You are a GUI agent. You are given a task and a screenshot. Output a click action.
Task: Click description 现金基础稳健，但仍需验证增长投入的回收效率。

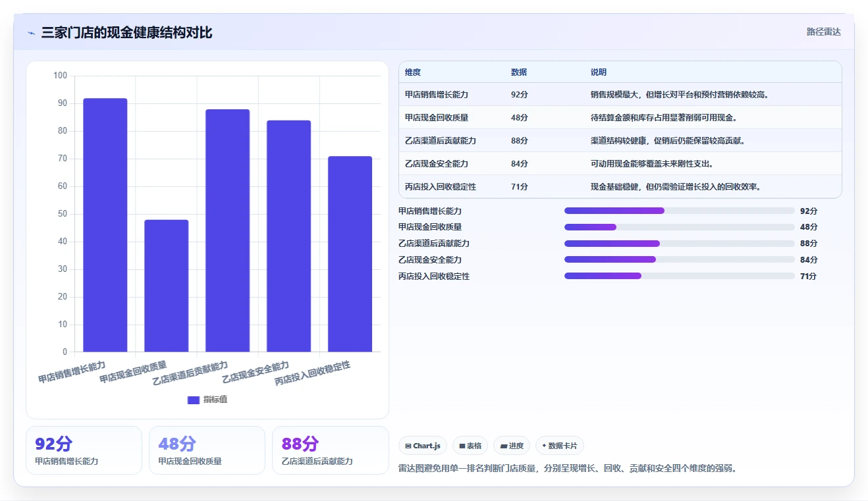[676, 187]
